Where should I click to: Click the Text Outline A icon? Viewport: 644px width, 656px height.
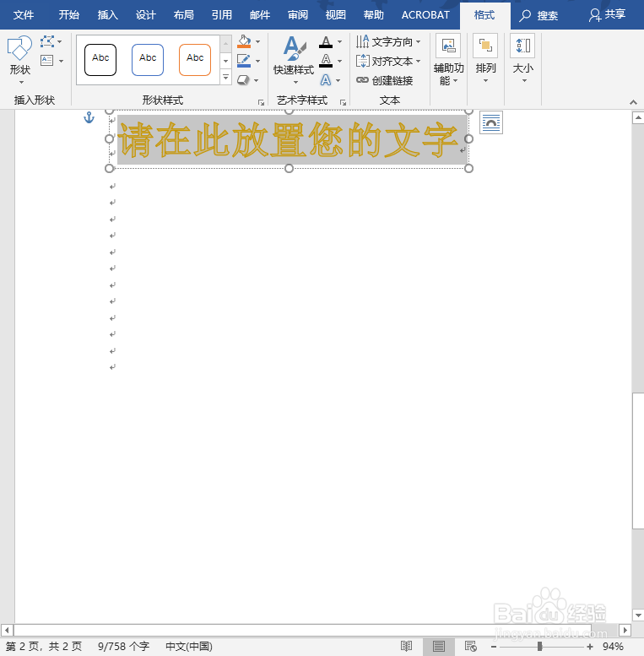coord(326,61)
